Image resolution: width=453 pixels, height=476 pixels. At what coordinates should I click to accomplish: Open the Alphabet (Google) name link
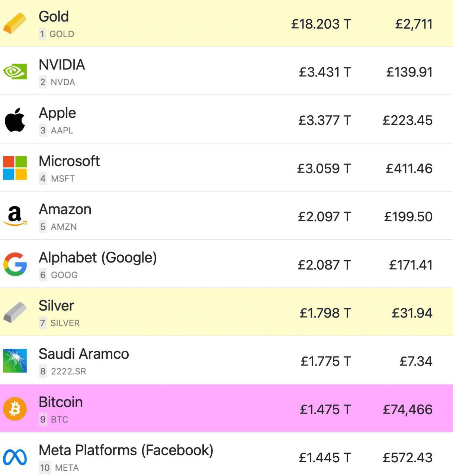pos(98,258)
